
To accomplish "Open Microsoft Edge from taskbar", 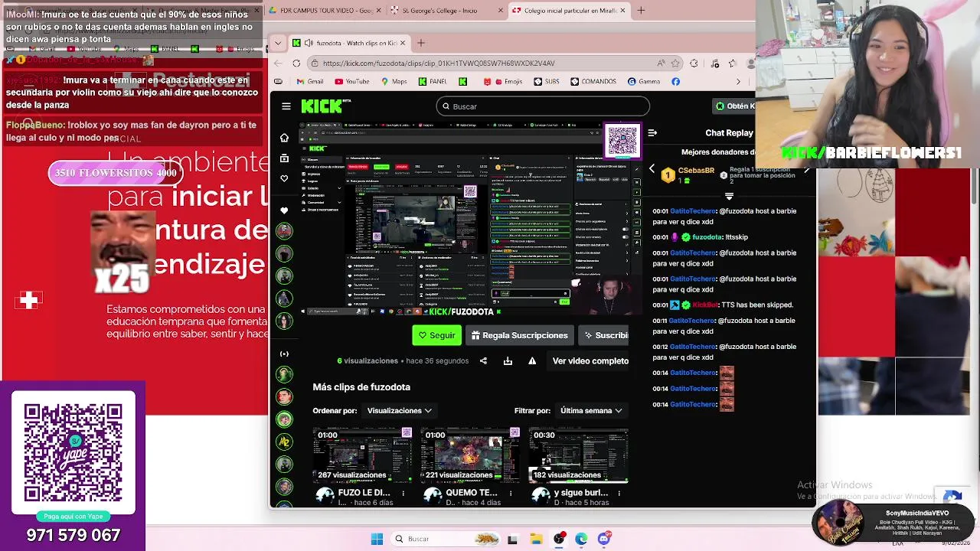I will point(581,539).
